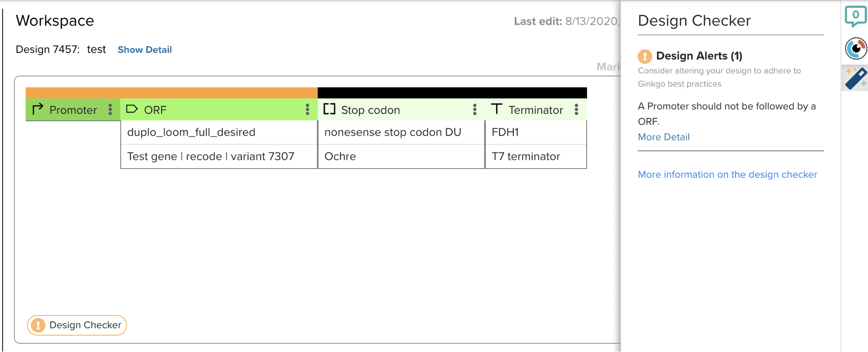Open the Promoter column options menu
The width and height of the screenshot is (868, 352).
[x=110, y=110]
